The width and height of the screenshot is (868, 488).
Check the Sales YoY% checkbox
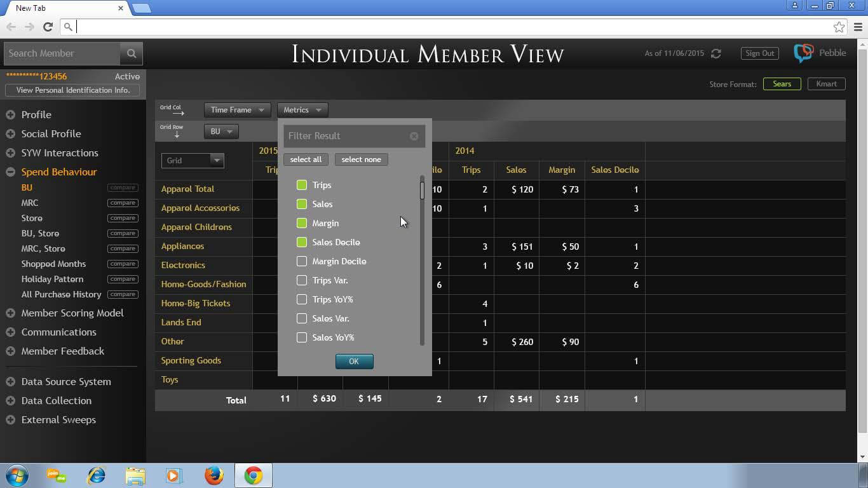click(302, 337)
